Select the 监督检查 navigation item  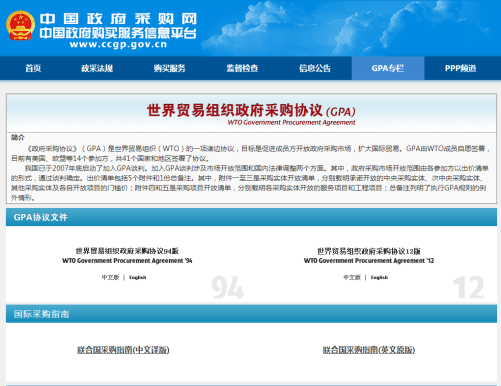pos(242,68)
